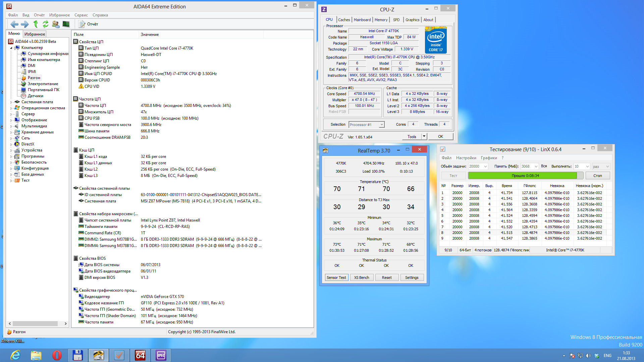Image resolution: width=644 pixels, height=362 pixels.
Task: Select Электропитание item in the tree
Action: point(43,84)
